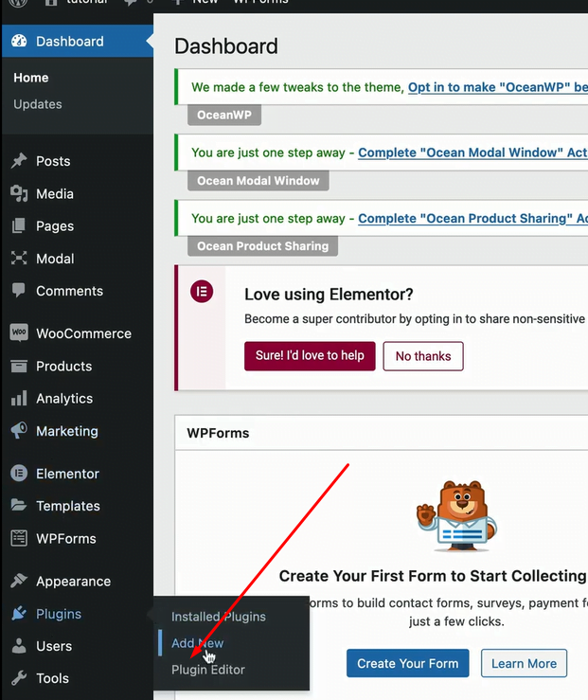Image resolution: width=588 pixels, height=700 pixels.
Task: Open the Dashboard menu item
Action: coord(77,41)
